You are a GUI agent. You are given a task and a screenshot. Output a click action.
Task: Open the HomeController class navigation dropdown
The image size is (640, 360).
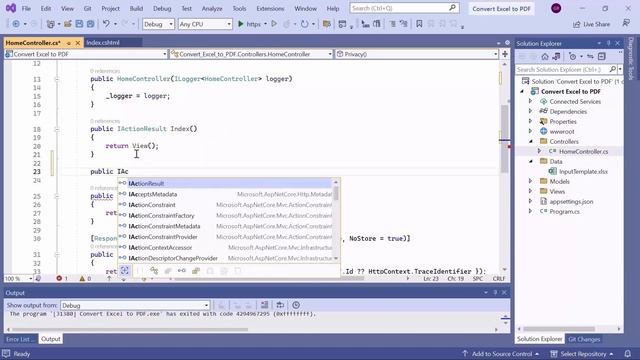point(251,54)
